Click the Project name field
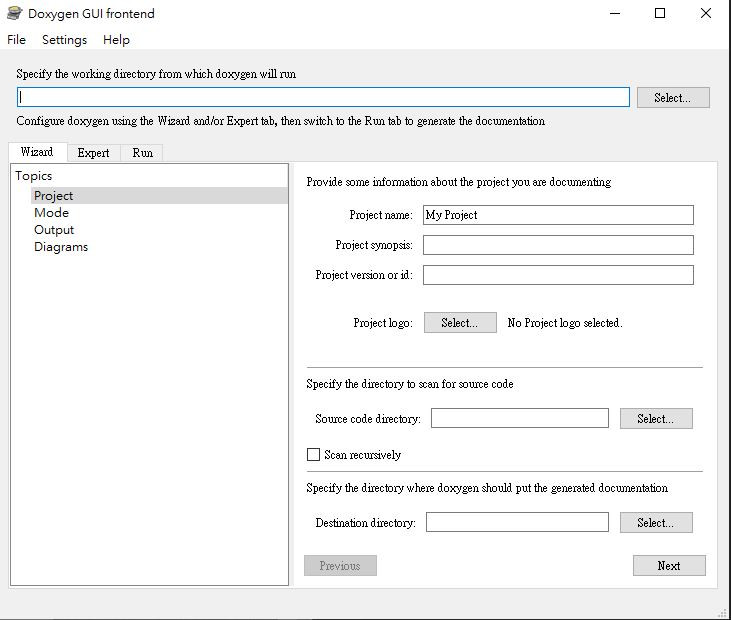Viewport: 731px width, 620px height. click(x=558, y=215)
